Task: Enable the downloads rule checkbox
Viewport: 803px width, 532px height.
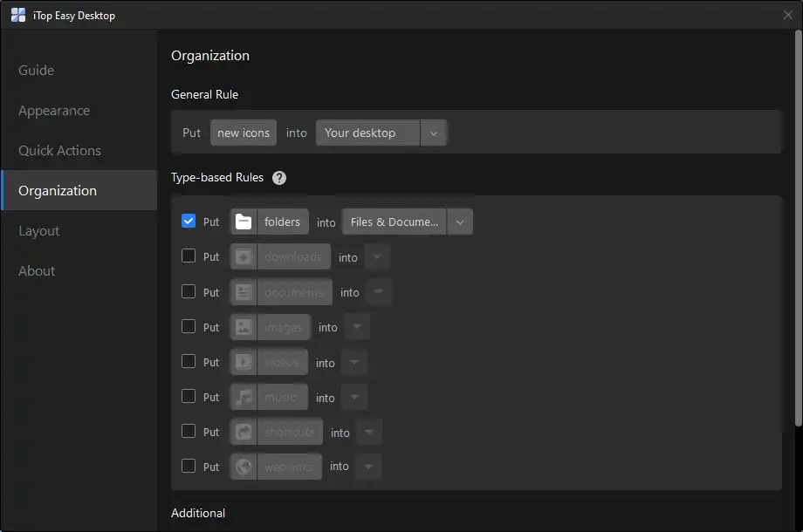Action: (x=189, y=256)
